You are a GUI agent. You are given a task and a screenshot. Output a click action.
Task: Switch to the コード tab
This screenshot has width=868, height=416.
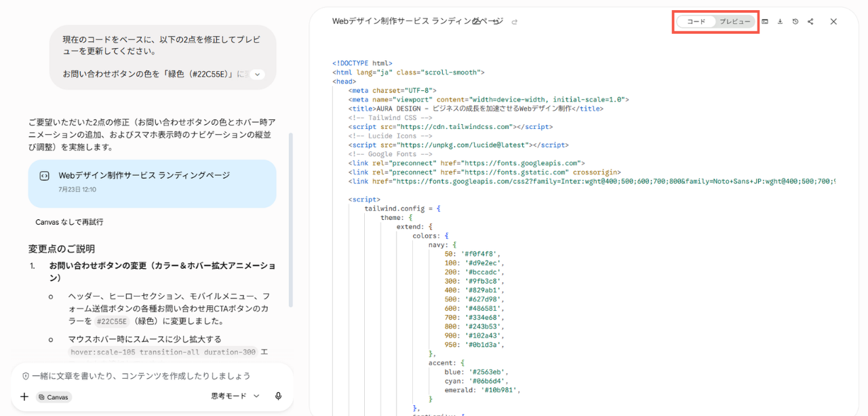pos(696,22)
